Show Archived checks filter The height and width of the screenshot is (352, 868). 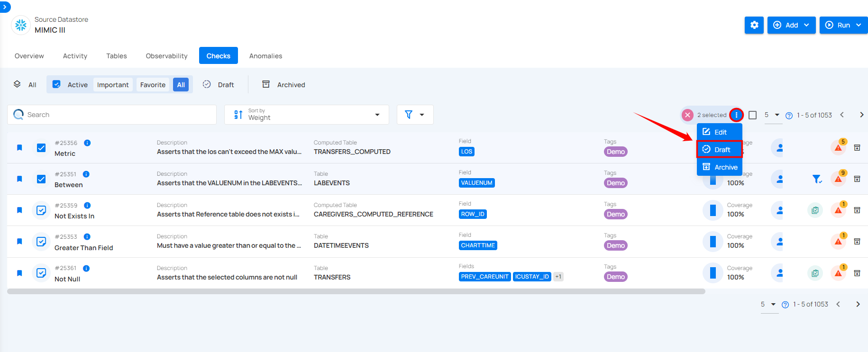coord(284,84)
